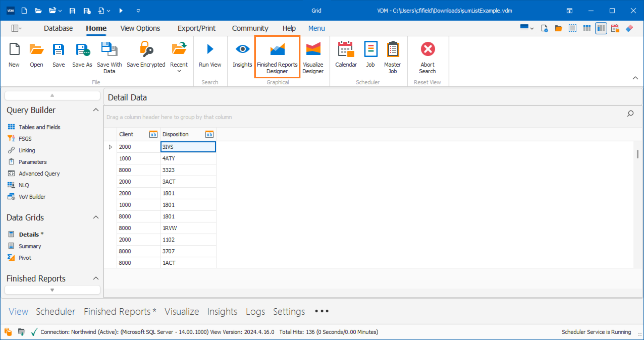
Task: Switch to the Home ribbon tab
Action: click(96, 28)
